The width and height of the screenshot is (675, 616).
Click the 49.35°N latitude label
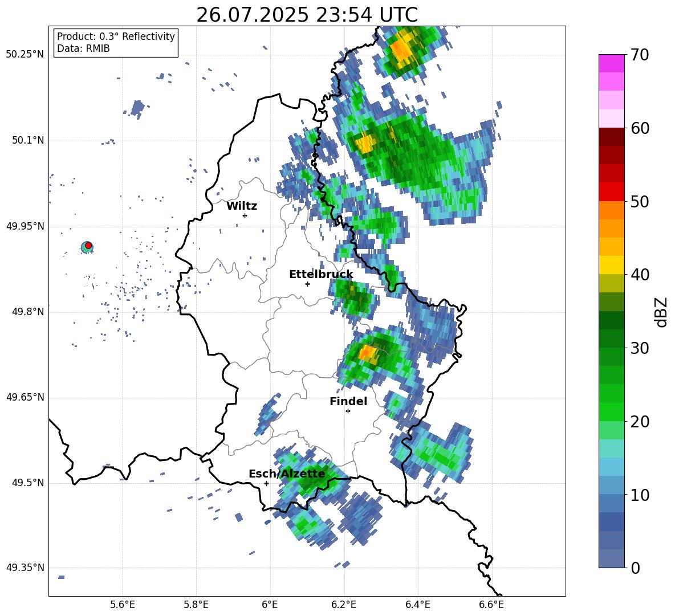coord(25,568)
